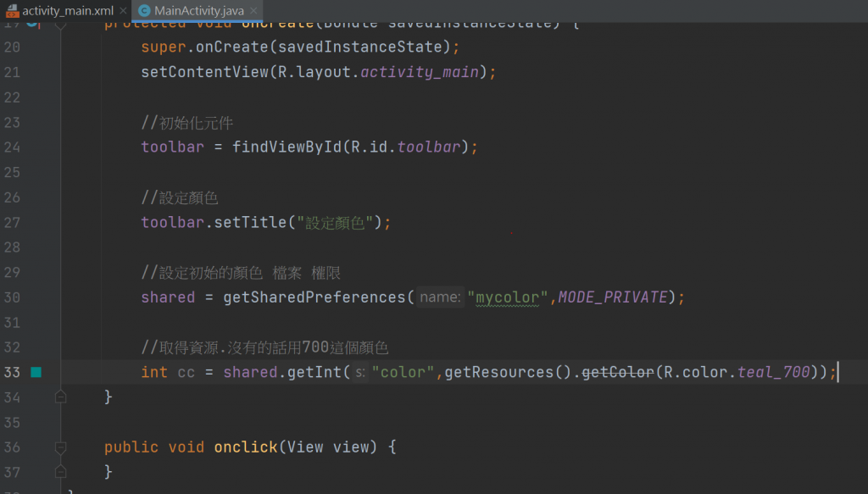Click the "color" string on line 33
Viewport: 868px width, 494px height.
403,372
